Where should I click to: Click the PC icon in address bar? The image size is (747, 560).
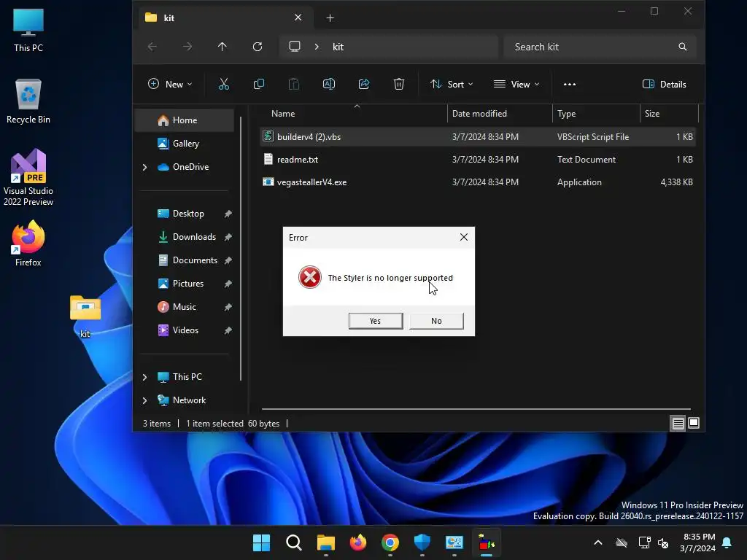[295, 46]
